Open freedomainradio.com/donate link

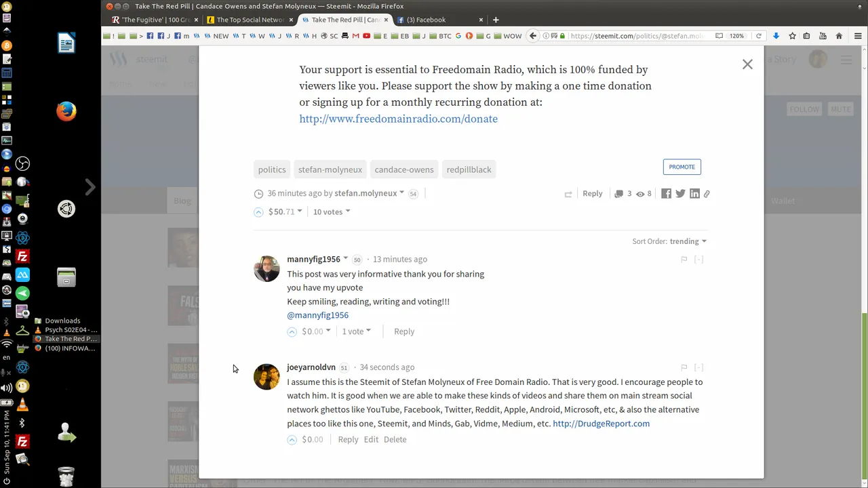pos(398,119)
